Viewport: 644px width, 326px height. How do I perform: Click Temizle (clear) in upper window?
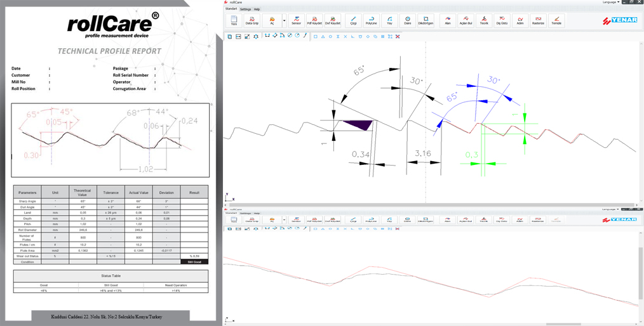pyautogui.click(x=556, y=20)
